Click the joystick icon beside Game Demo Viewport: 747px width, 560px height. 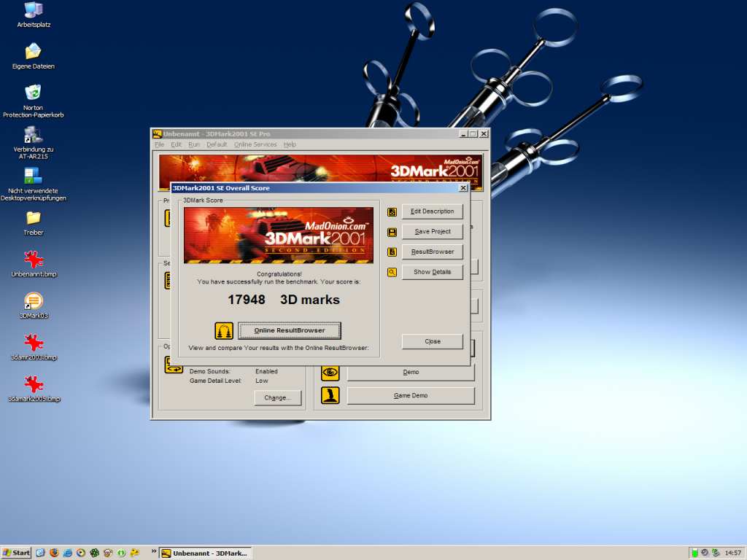330,395
